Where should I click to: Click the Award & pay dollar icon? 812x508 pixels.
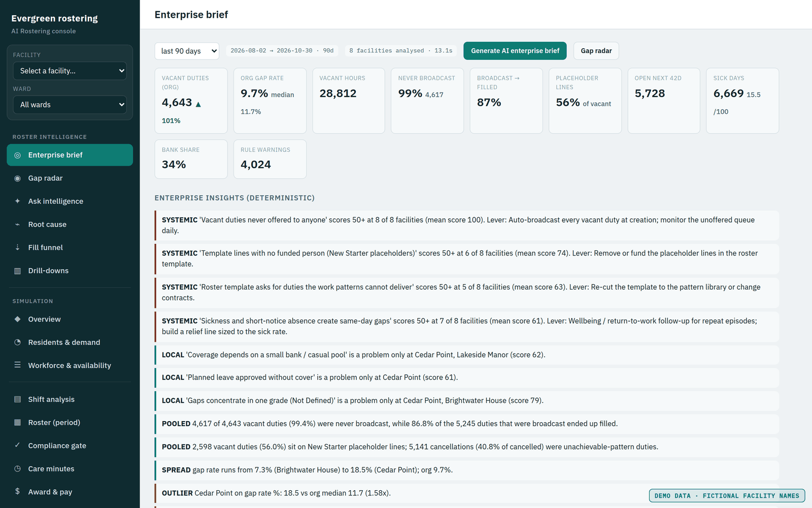(18, 492)
